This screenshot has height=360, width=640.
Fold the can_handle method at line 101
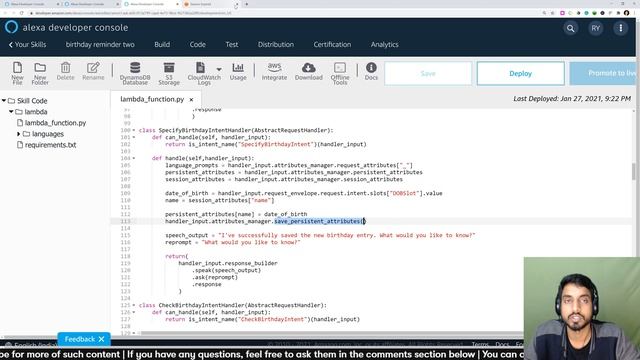point(134,138)
